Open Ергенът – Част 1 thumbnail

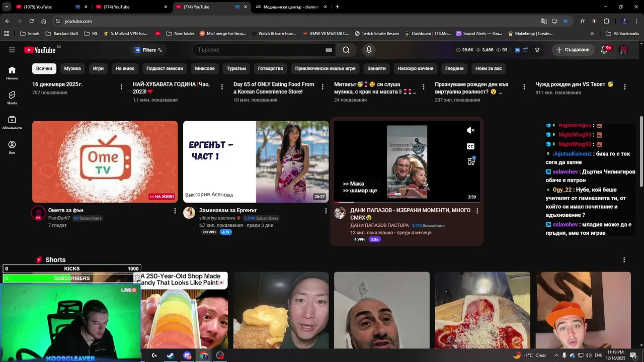click(256, 162)
